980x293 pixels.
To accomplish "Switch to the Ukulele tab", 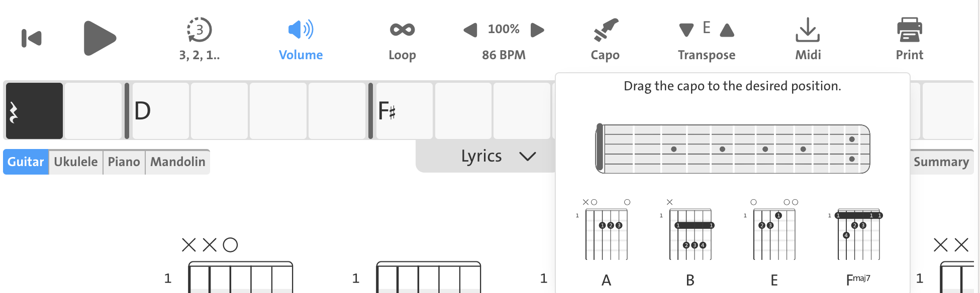I will 76,162.
